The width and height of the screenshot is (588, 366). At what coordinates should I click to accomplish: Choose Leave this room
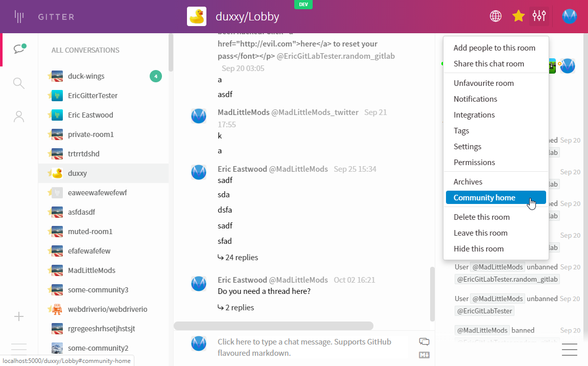496,233
